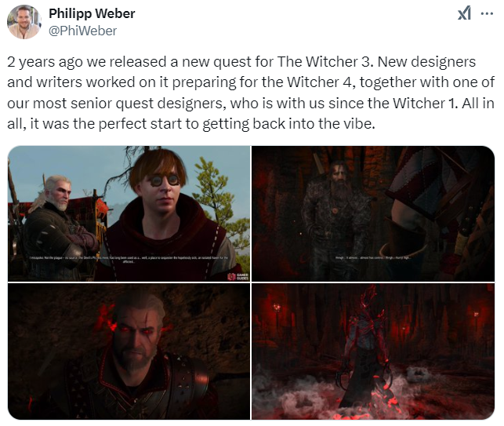Open the Geralt and glasses-man screenshot
Image resolution: width=504 pixels, height=426 pixels.
tap(129, 213)
